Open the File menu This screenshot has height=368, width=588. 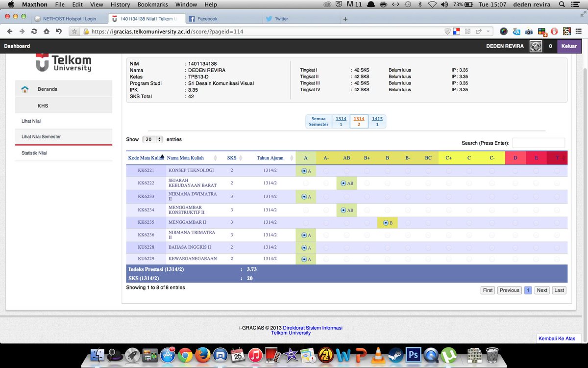coord(60,4)
